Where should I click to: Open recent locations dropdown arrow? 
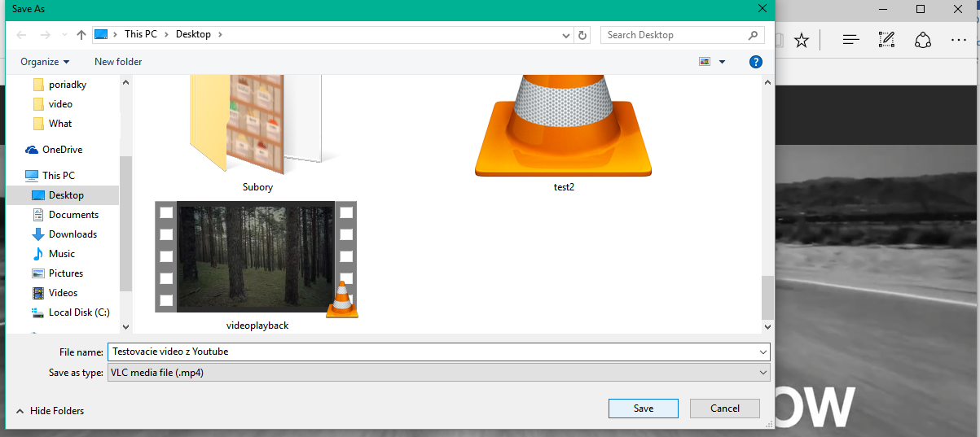coord(64,35)
